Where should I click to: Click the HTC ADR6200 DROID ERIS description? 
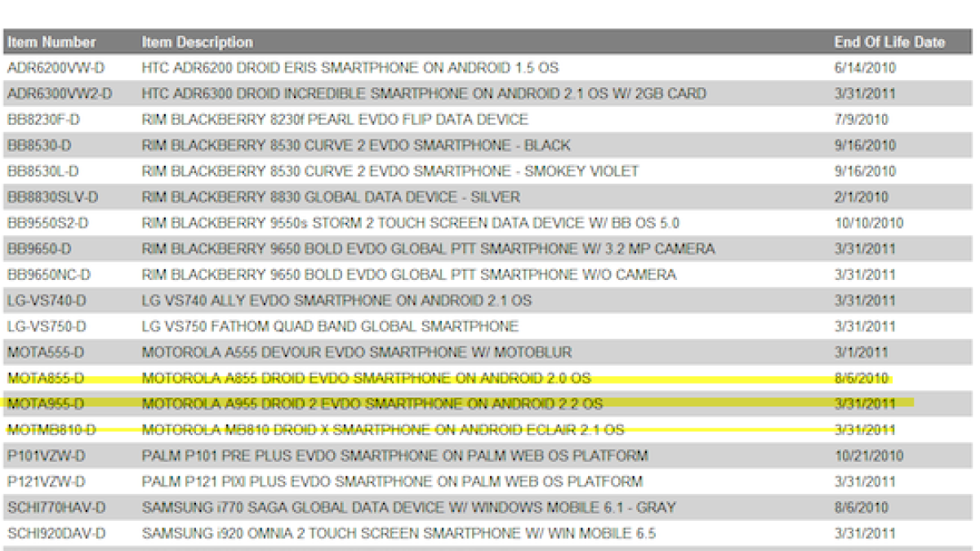(350, 68)
